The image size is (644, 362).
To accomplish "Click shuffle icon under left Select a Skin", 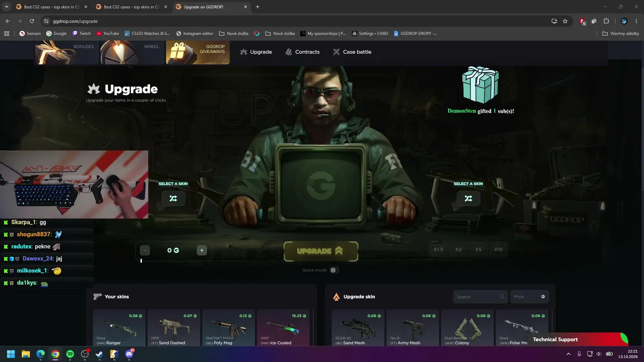I will [173, 198].
